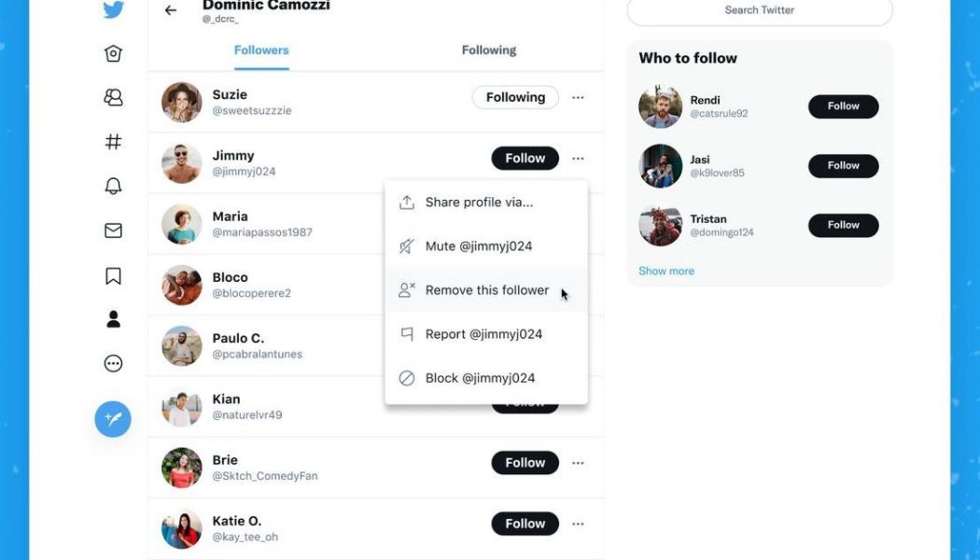Screen dimensions: 980x560
Task: Switch to the Following tab
Action: point(488,49)
